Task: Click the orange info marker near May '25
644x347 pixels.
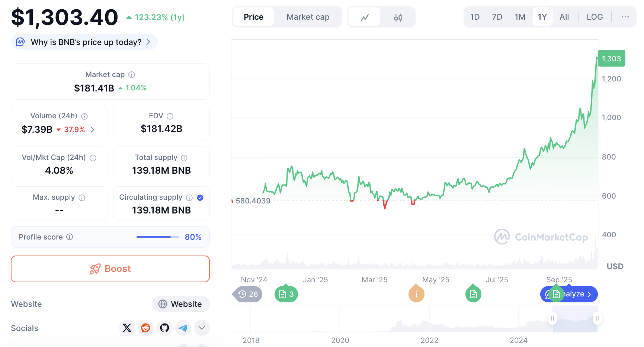Action: 416,294
